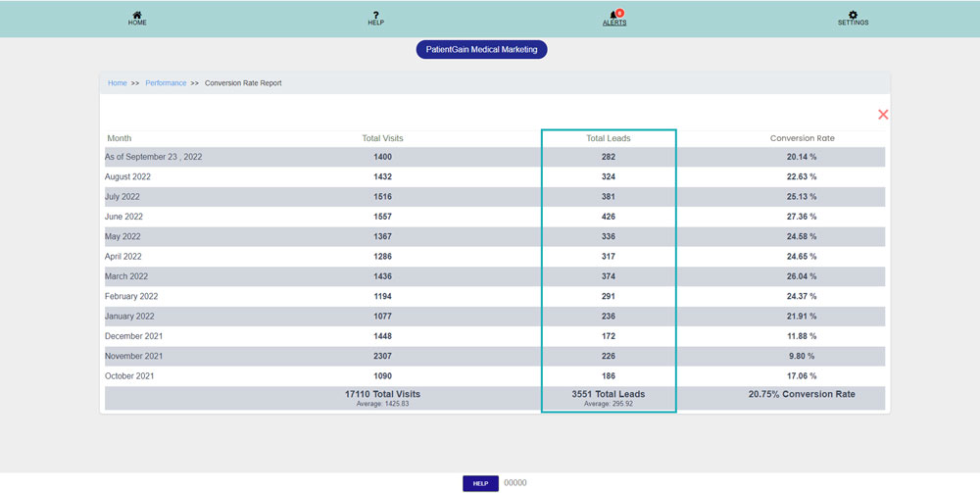980x493 pixels.
Task: Click the 11.88 % conversion rate cell
Action: click(x=802, y=336)
